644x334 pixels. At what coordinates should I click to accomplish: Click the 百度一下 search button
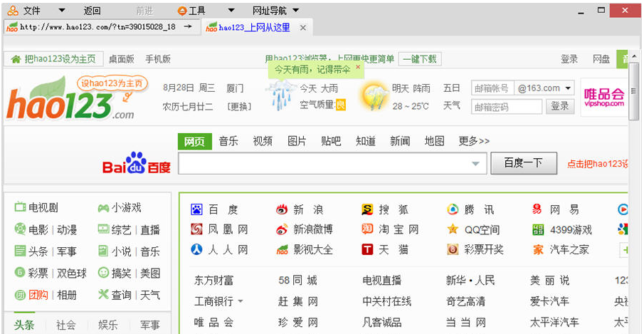click(524, 163)
